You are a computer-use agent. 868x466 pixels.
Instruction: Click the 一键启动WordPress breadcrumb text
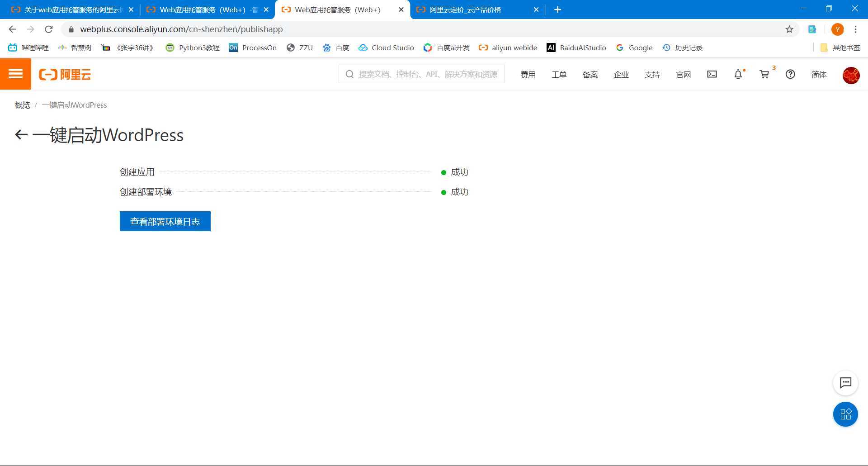click(75, 105)
